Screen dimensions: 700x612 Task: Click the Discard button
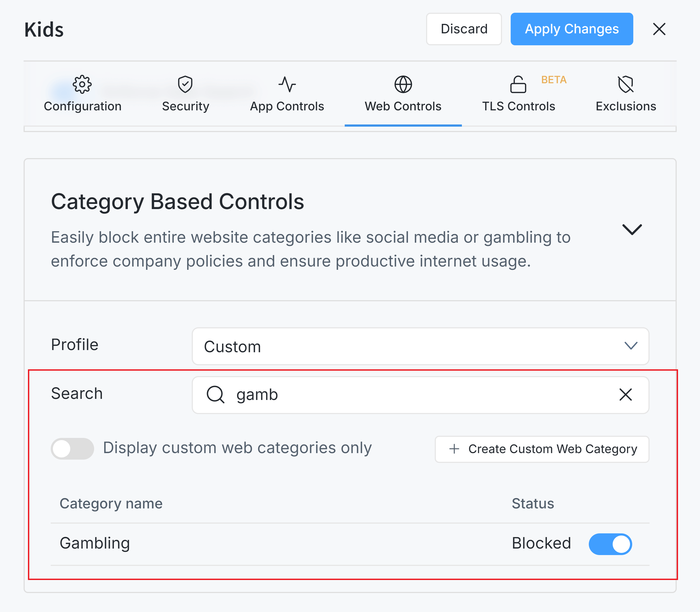click(x=464, y=29)
